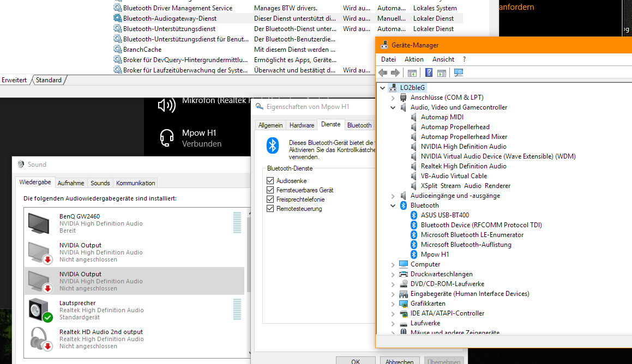This screenshot has height=364, width=632.
Task: Collapse Audio, Video und Gamecontroller node
Action: [393, 108]
